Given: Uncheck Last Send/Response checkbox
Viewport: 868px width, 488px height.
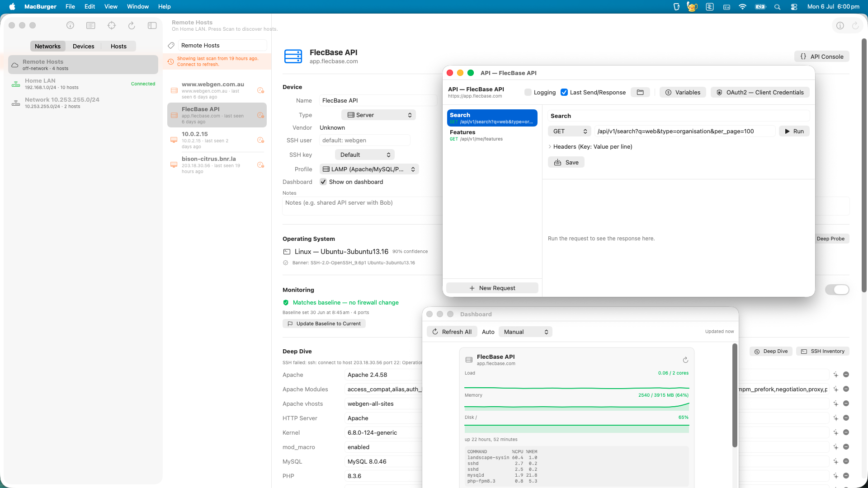Looking at the screenshot, I should tap(564, 92).
